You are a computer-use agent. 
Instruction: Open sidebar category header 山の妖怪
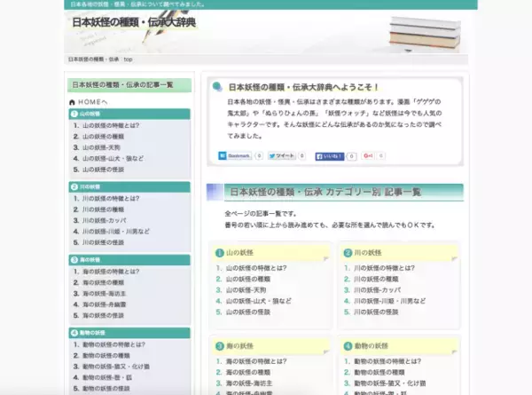click(129, 114)
